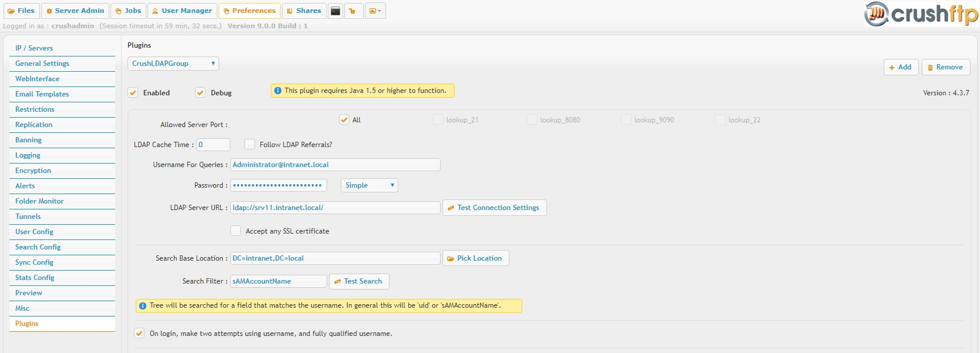The width and height of the screenshot is (980, 353).
Task: Open Banning settings
Action: click(x=62, y=140)
